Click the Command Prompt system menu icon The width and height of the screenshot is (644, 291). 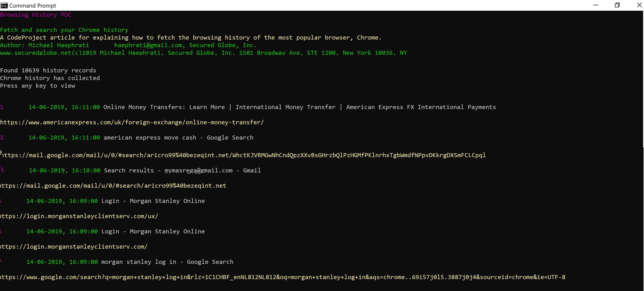pyautogui.click(x=4, y=5)
